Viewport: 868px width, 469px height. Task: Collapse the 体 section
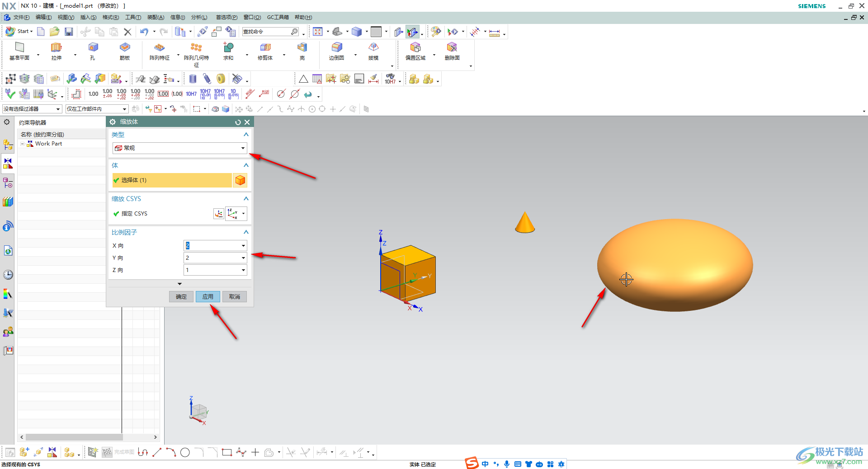[x=246, y=165]
